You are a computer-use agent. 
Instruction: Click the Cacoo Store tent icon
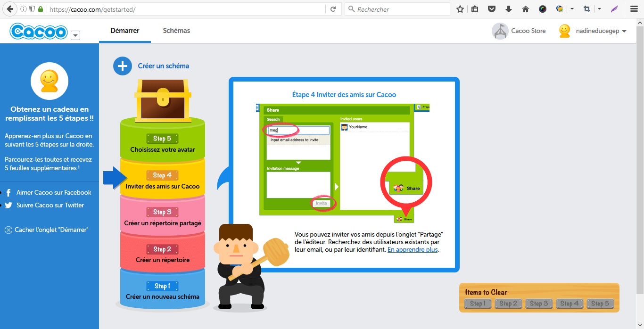(500, 31)
